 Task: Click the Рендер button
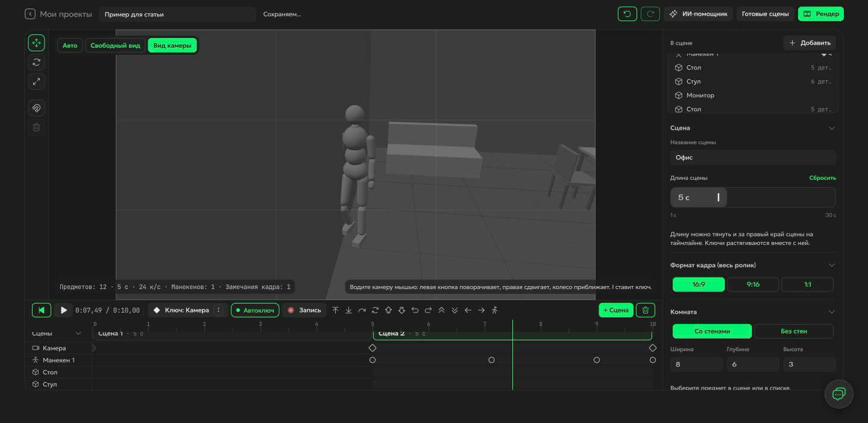point(820,14)
